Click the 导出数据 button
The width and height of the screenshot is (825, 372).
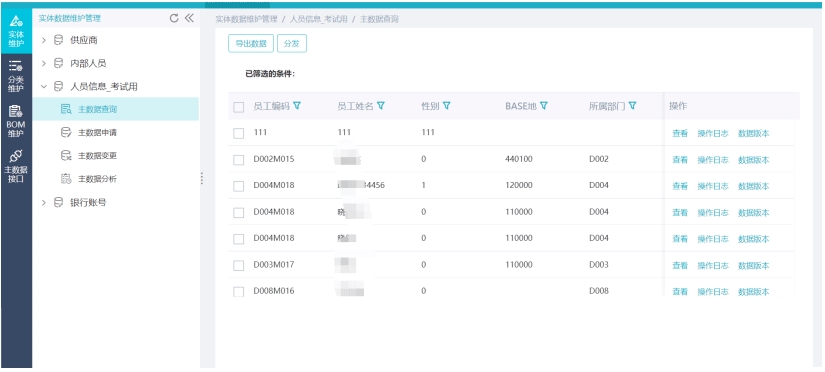[251, 44]
